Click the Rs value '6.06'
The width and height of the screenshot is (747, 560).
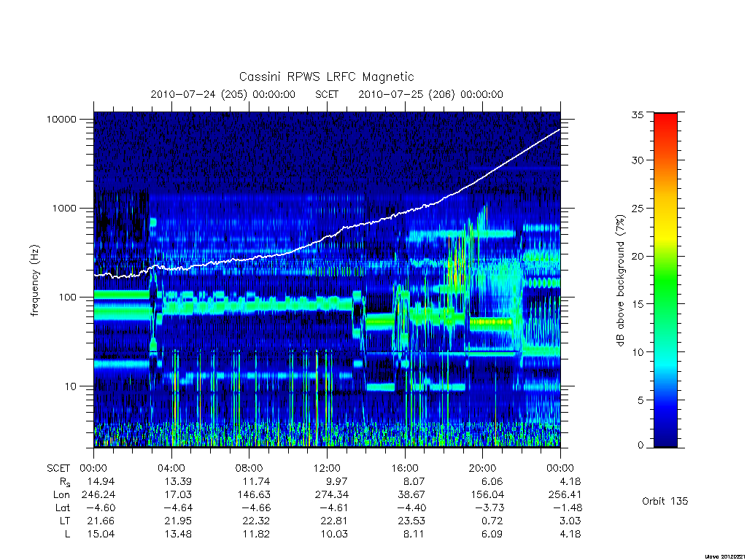[x=492, y=481]
